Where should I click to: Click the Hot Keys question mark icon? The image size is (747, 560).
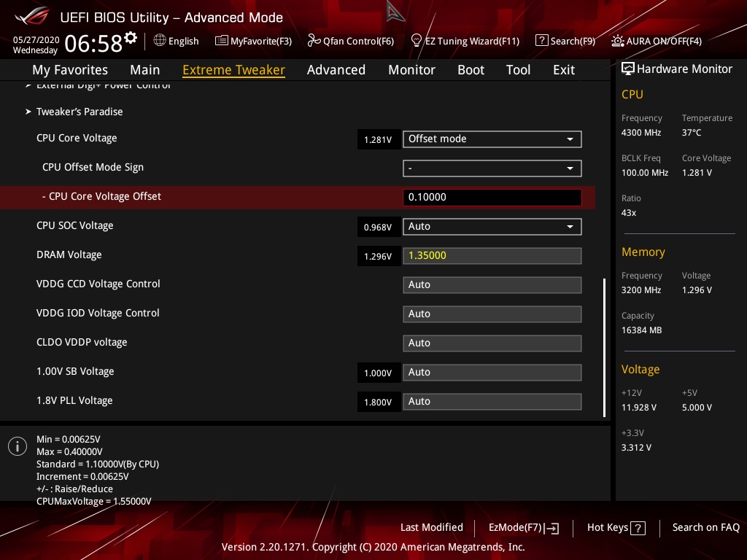(x=638, y=528)
